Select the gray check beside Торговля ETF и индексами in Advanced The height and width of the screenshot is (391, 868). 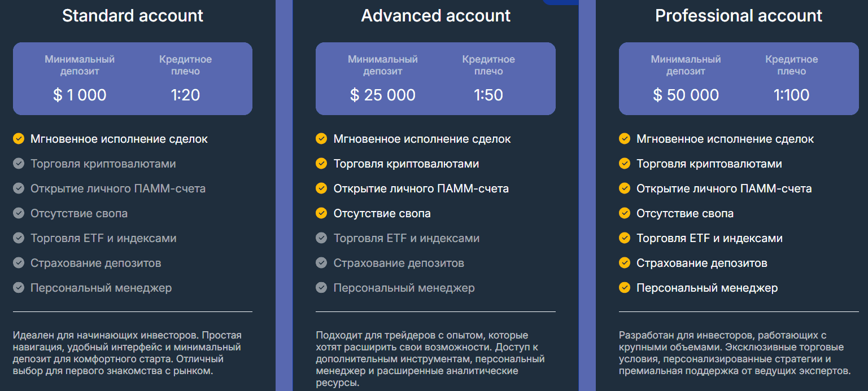click(321, 238)
